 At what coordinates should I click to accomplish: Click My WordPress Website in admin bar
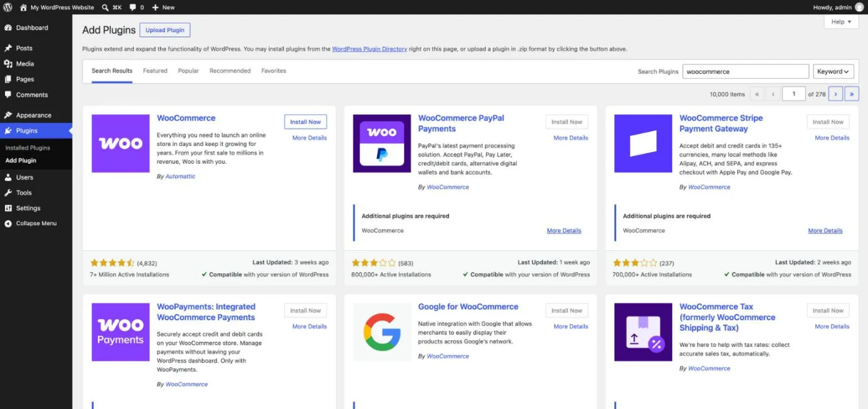coord(62,7)
